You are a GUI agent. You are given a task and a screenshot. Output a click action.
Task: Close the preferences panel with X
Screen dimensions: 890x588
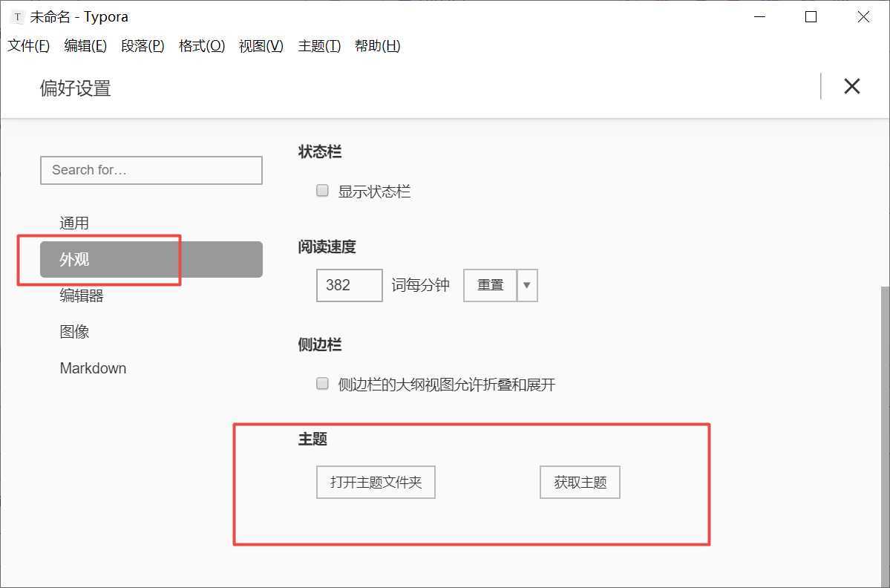pyautogui.click(x=852, y=86)
